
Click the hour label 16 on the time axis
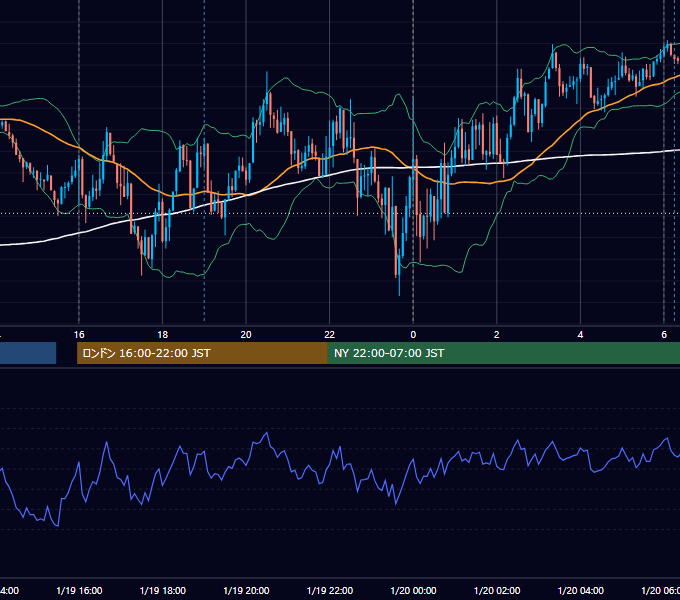coord(79,335)
